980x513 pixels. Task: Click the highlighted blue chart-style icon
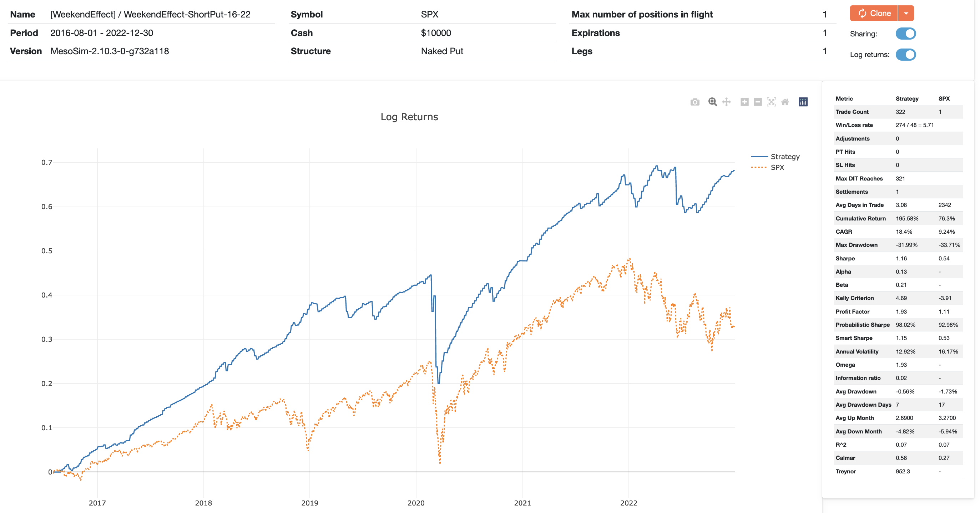coord(803,102)
